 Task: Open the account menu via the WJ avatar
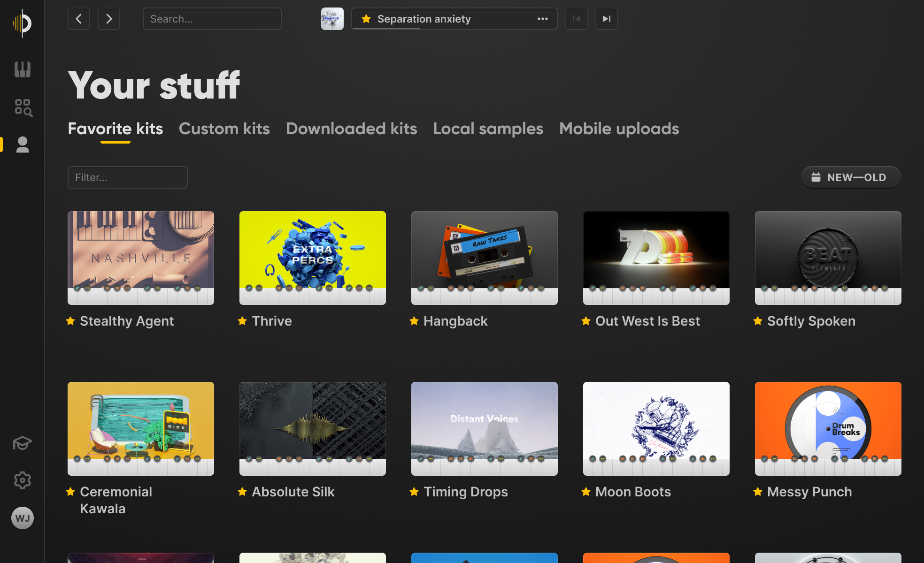tap(22, 518)
